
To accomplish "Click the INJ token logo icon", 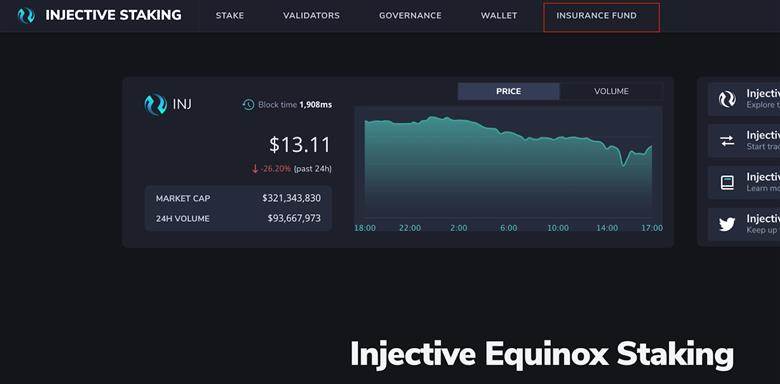I will 155,104.
